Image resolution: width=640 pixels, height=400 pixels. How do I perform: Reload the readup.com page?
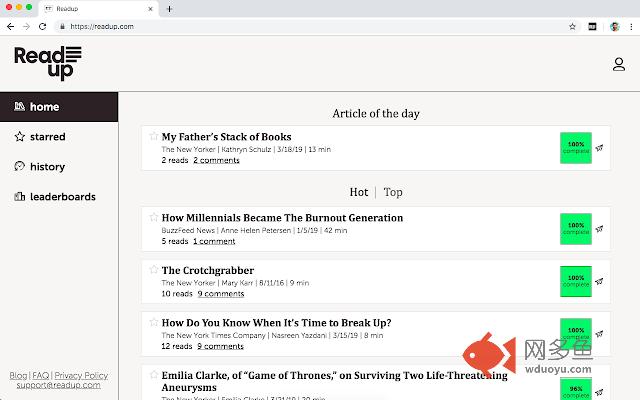coord(42,27)
